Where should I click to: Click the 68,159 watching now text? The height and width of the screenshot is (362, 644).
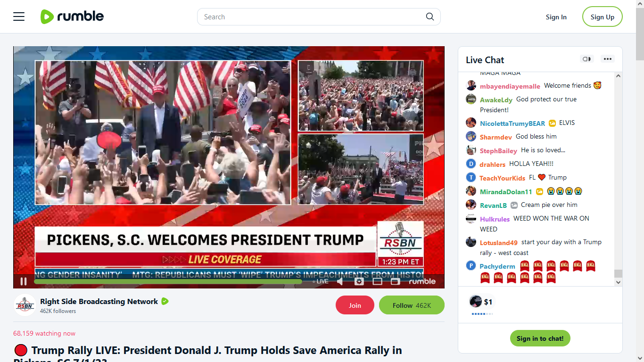coord(44,333)
